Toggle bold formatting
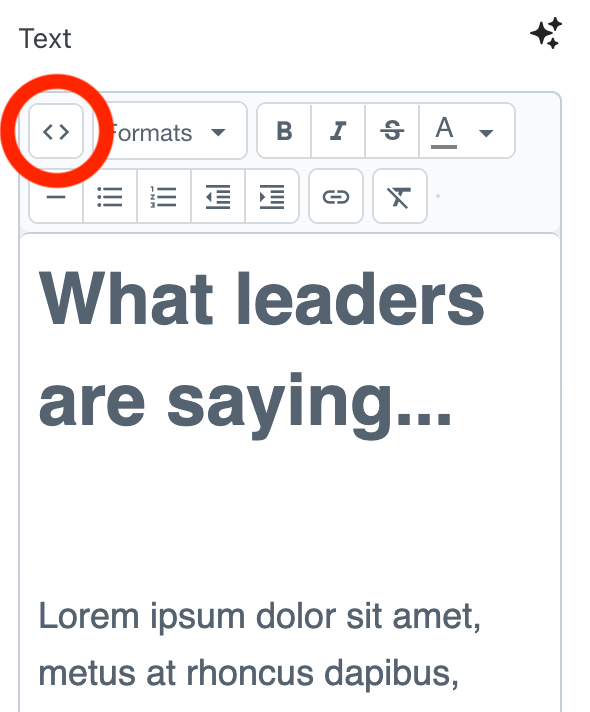Screen dimensions: 590x712 click(x=284, y=131)
